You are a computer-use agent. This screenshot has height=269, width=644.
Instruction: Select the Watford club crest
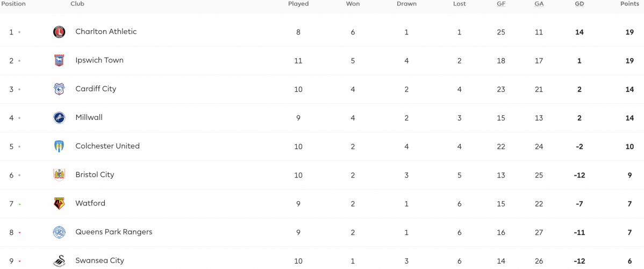(x=59, y=203)
